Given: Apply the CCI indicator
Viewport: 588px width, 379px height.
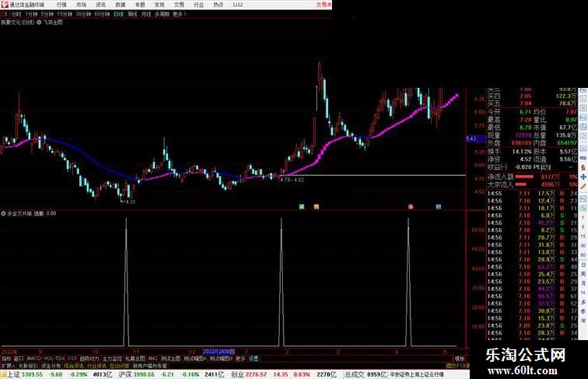Looking at the screenshot, I should click(72, 358).
